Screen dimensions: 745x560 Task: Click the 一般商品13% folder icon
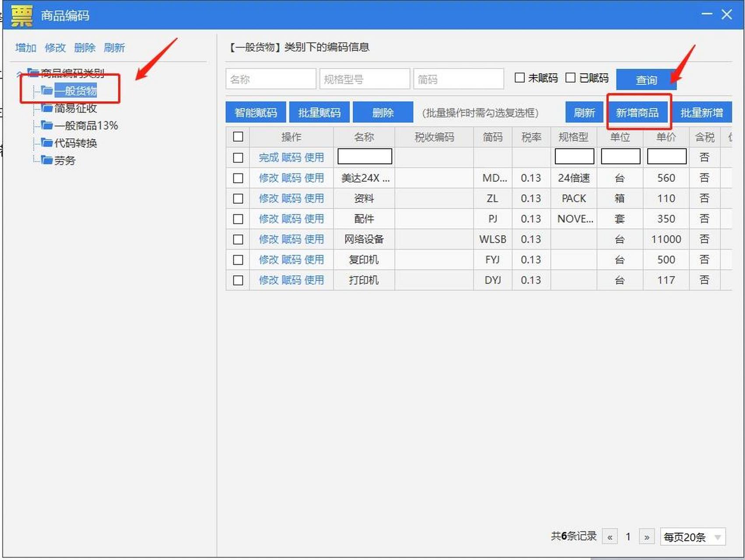coord(47,126)
